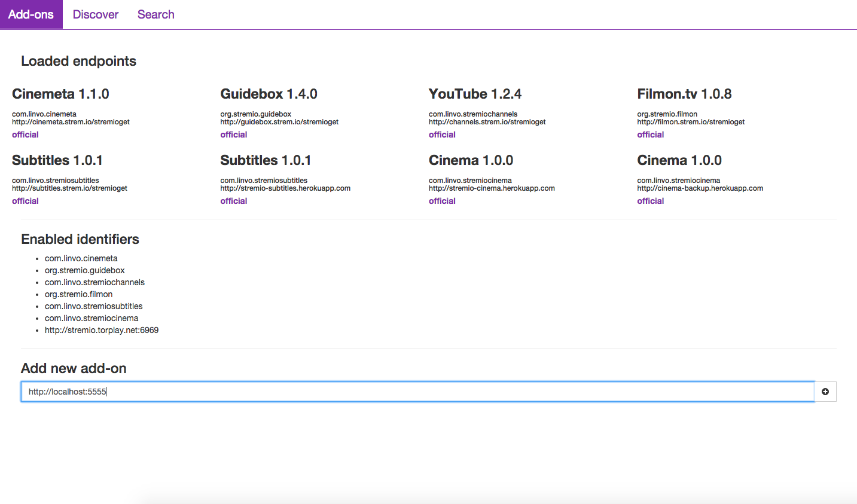857x504 pixels.
Task: Click official label under Guidebox
Action: click(x=233, y=135)
